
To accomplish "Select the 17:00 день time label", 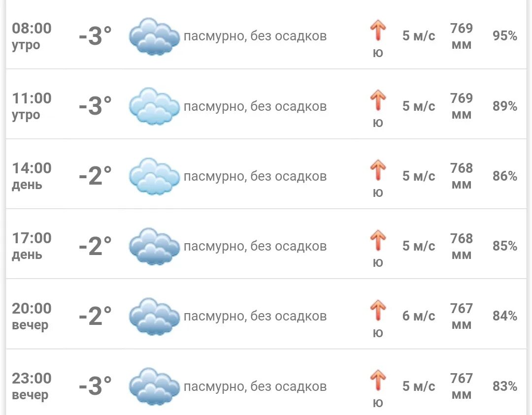I will pyautogui.click(x=32, y=246).
